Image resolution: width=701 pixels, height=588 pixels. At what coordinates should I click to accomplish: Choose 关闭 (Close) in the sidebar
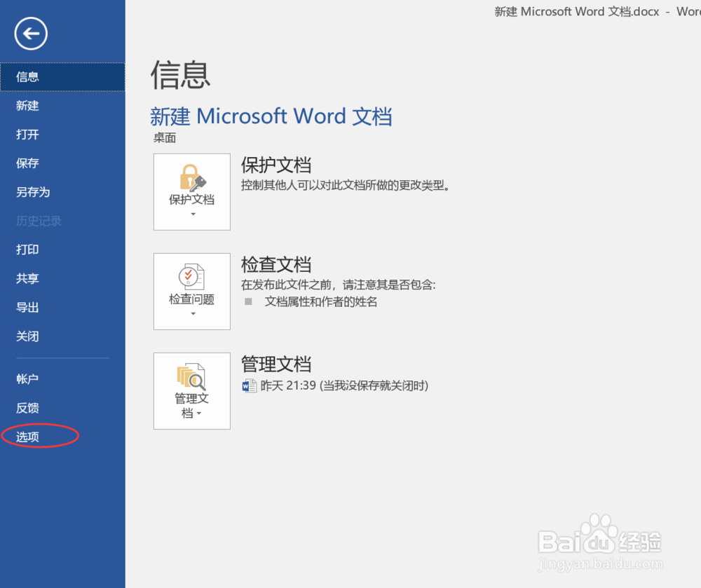pos(62,336)
